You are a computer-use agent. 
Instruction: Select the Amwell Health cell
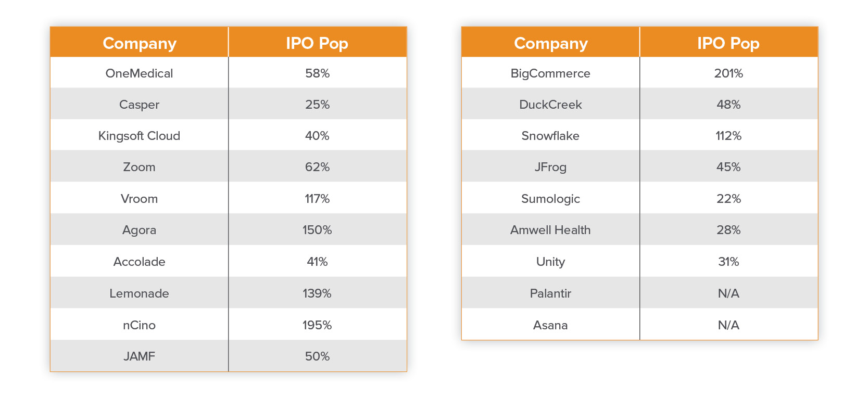(x=550, y=230)
